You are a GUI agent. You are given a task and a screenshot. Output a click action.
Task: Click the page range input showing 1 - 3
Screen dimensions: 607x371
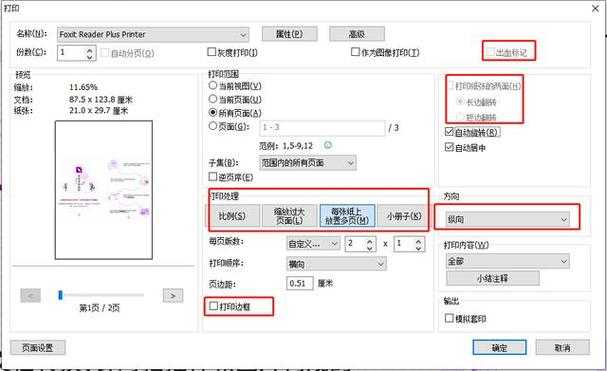tap(322, 127)
